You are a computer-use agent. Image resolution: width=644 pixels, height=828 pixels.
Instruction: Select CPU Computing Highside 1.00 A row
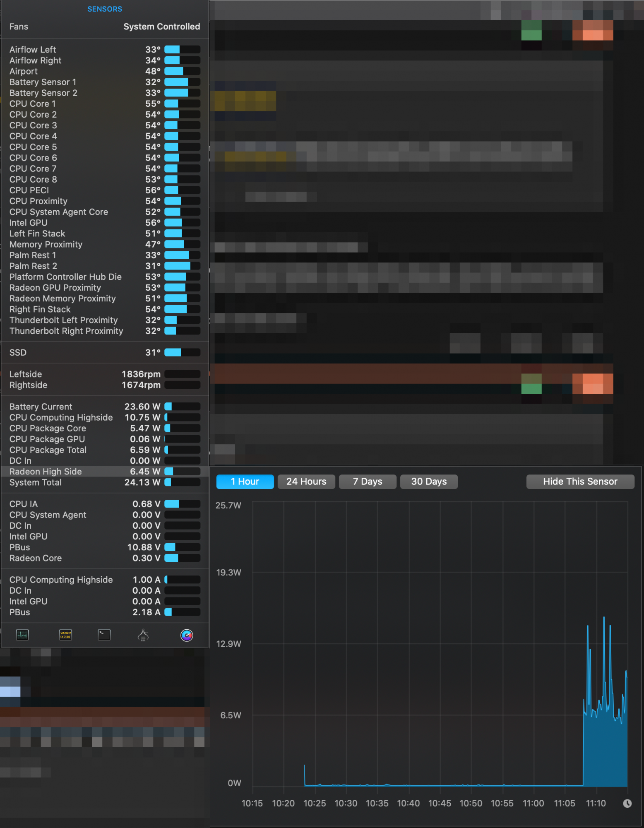click(x=105, y=580)
